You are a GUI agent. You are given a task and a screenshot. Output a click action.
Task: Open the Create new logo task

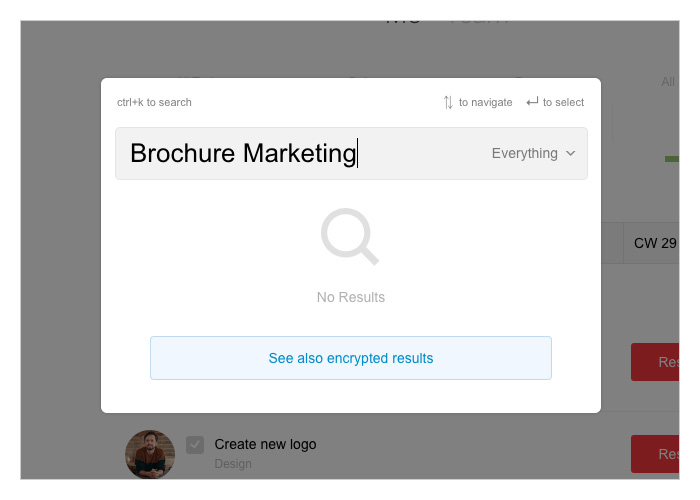pyautogui.click(x=265, y=444)
